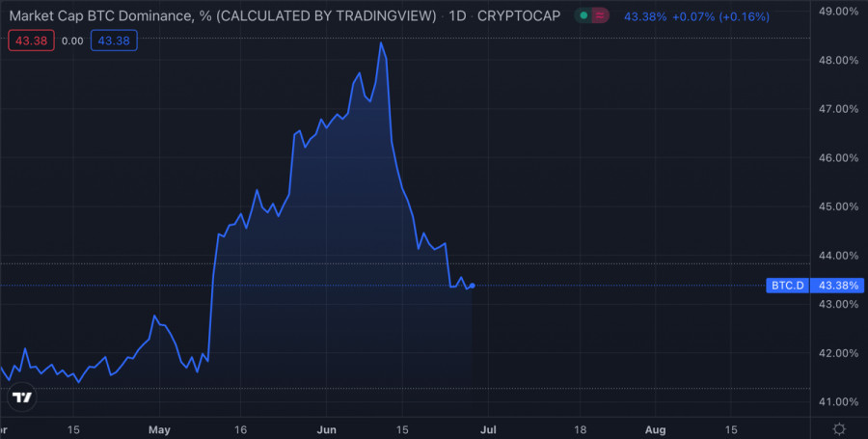The width and height of the screenshot is (868, 439).
Task: Click the 49.00% price axis label
Action: tap(838, 11)
